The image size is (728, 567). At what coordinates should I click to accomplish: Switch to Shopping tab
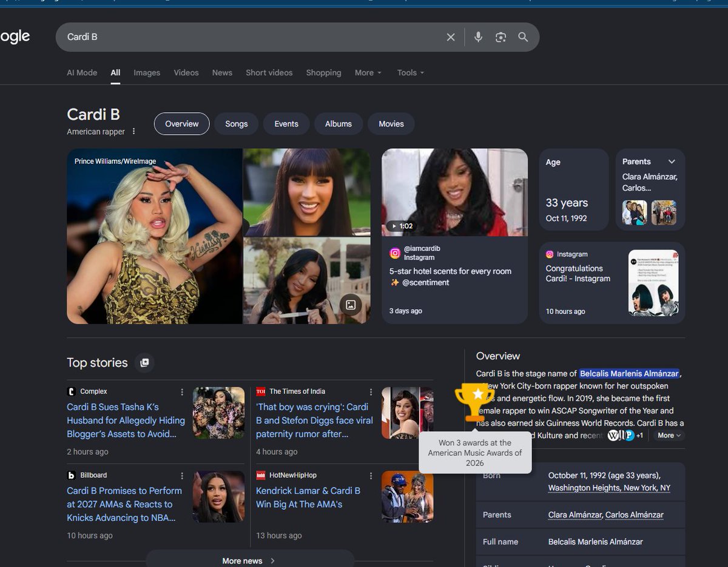(x=323, y=72)
